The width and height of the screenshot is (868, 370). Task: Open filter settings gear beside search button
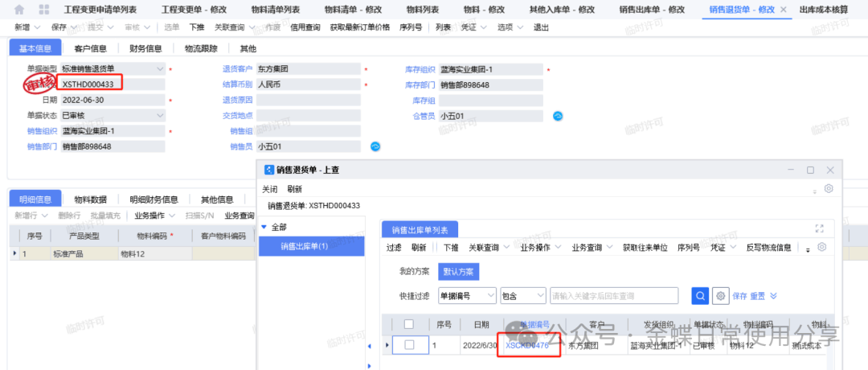[x=721, y=295]
